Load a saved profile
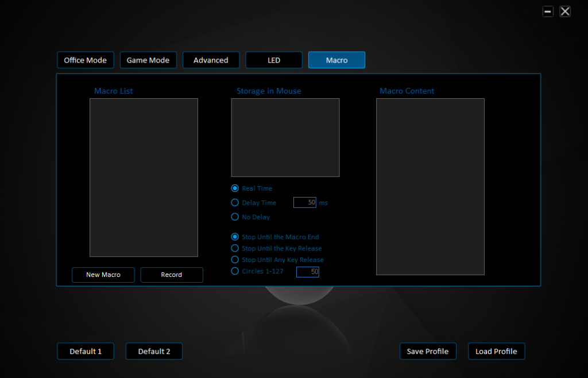Screen dimensions: 588x378 (496, 352)
